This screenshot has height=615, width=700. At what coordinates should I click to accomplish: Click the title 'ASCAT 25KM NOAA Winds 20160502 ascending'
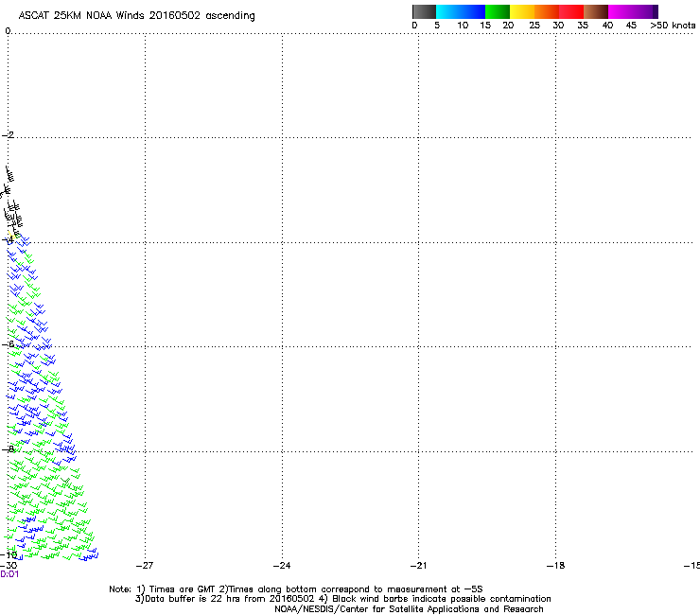pyautogui.click(x=136, y=16)
